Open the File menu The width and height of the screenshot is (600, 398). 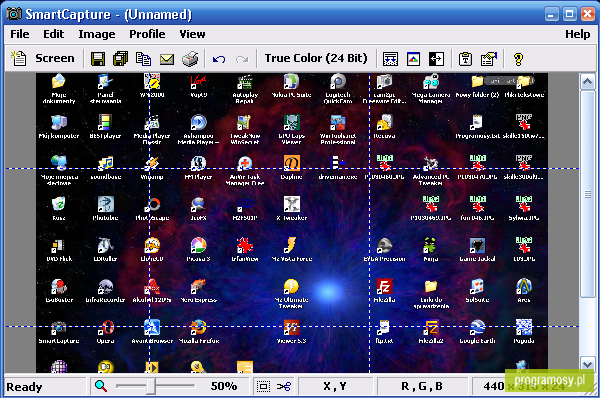click(x=20, y=34)
